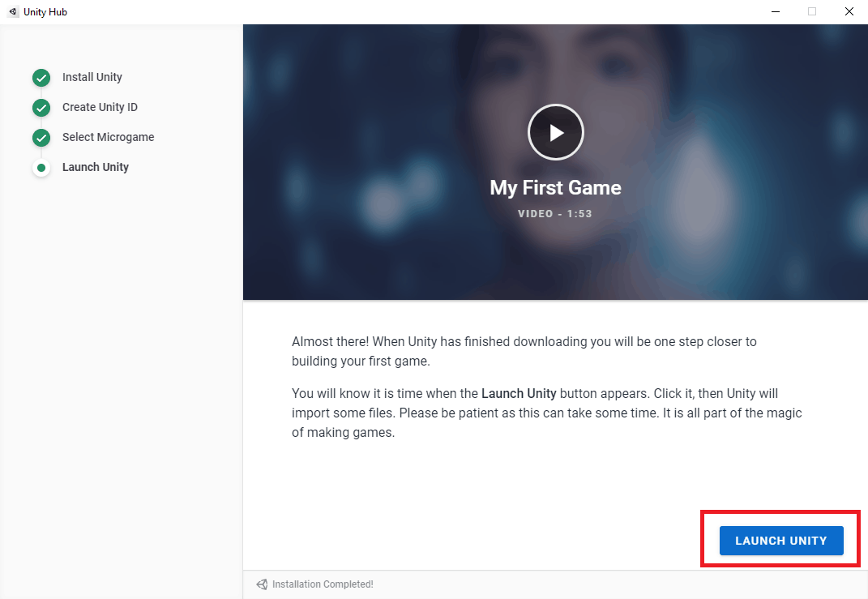Click the green checkmark beside Install Unity

coord(41,78)
